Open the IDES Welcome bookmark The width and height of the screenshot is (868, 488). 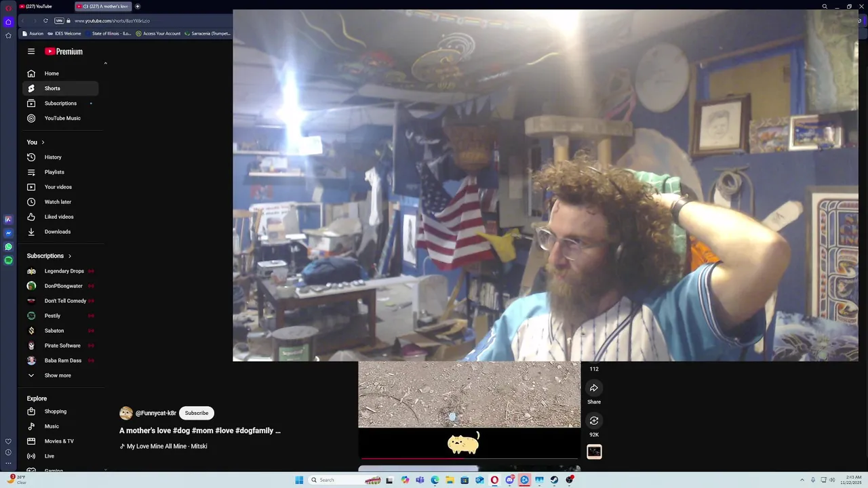click(x=65, y=33)
